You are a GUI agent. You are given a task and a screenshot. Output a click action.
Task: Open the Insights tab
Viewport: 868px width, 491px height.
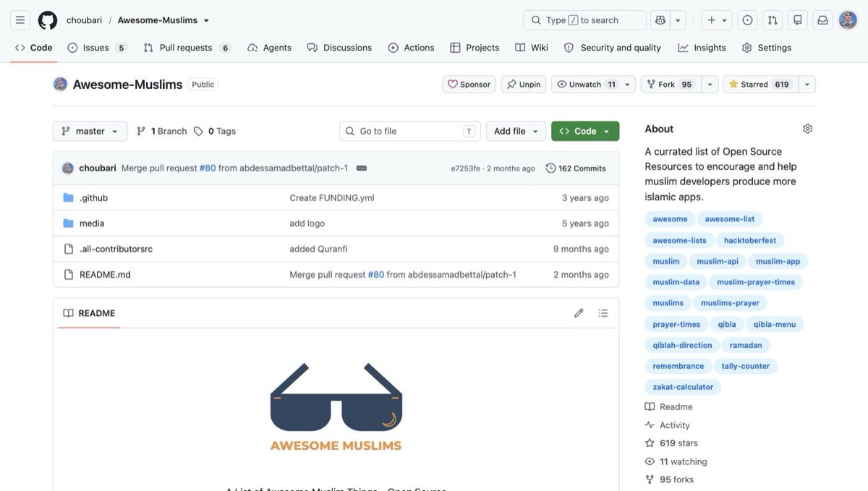coord(702,48)
